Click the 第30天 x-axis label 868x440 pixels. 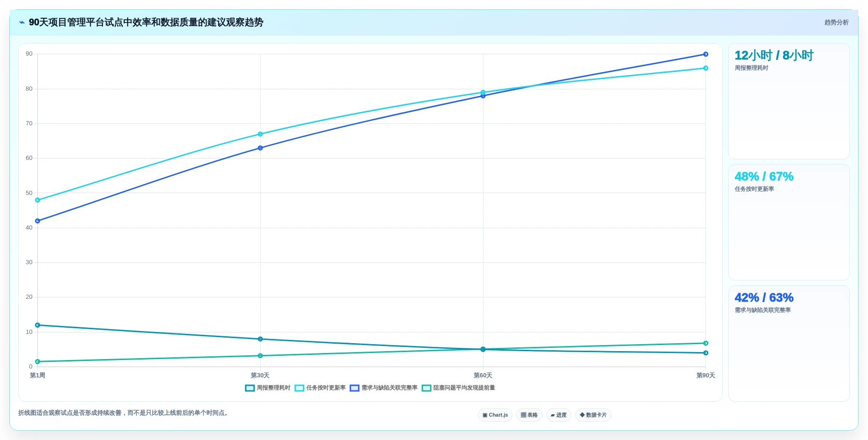260,375
